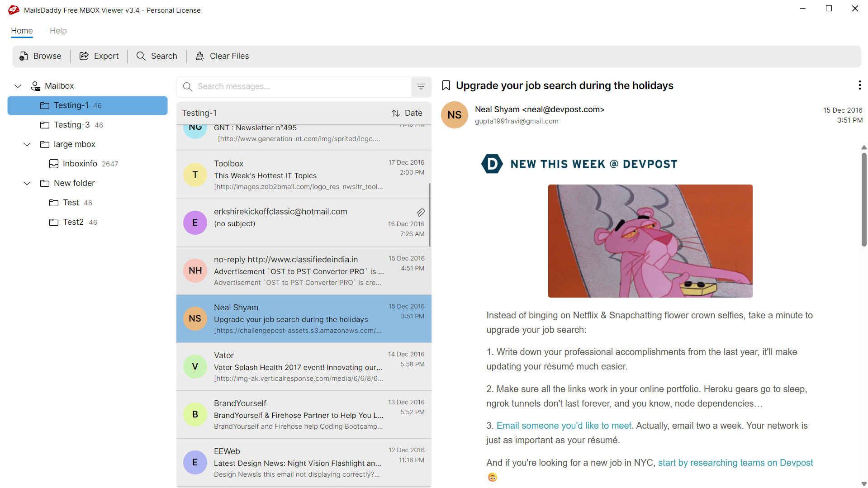The image size is (868, 488).
Task: Click sender Neal Shyam <neal@devpost.com>
Action: [x=540, y=109]
